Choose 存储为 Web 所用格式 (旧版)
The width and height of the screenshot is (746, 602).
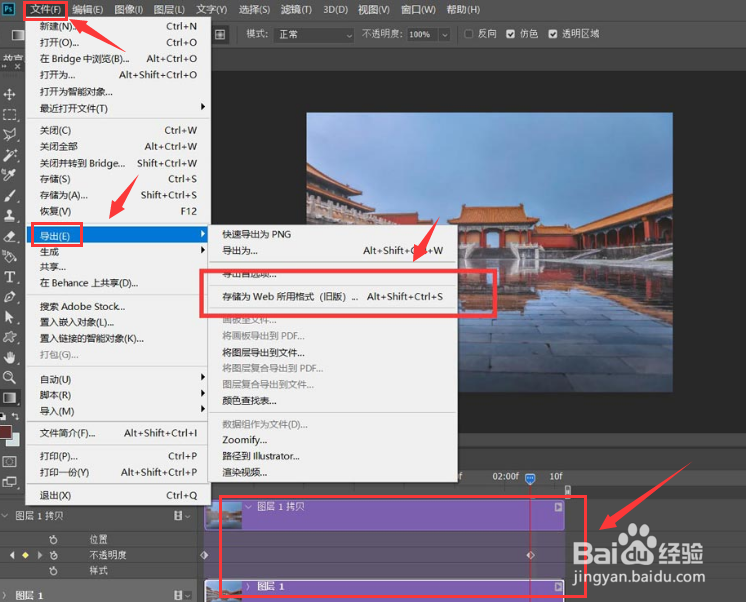pos(333,297)
